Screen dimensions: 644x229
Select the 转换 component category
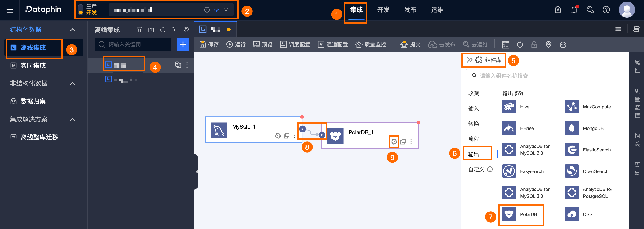pos(474,124)
